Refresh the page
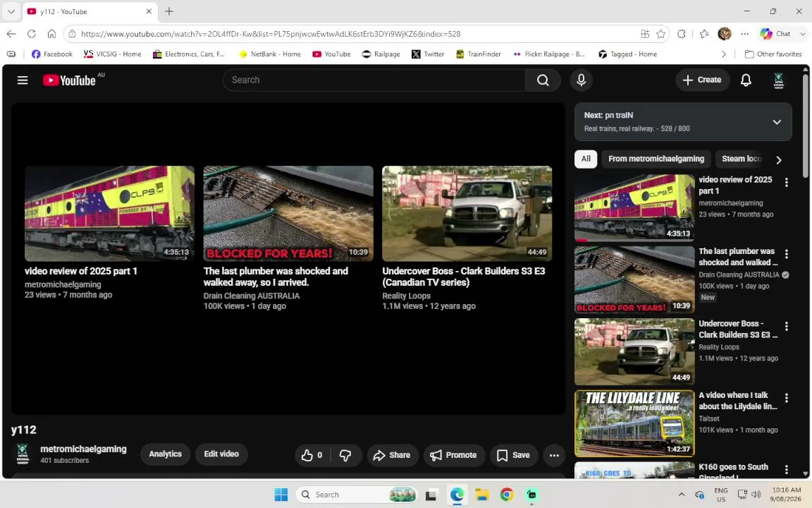812x508 pixels. 32,34
